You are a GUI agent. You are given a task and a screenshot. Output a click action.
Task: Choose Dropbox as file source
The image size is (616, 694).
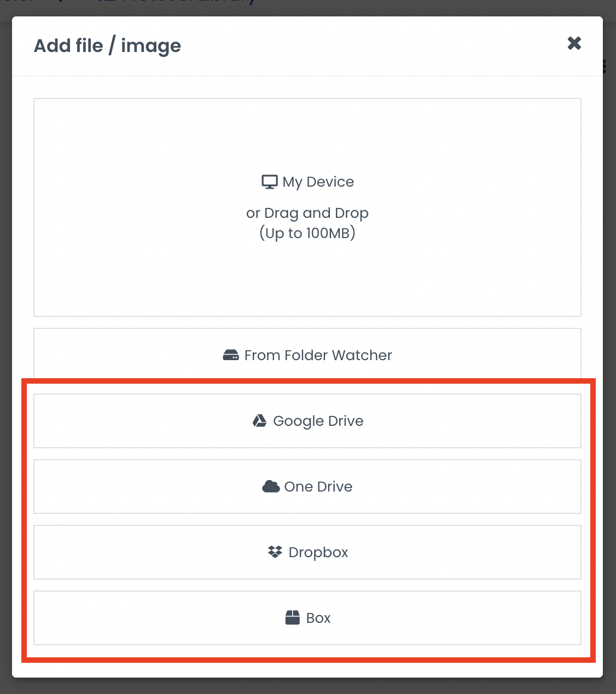[x=307, y=552]
